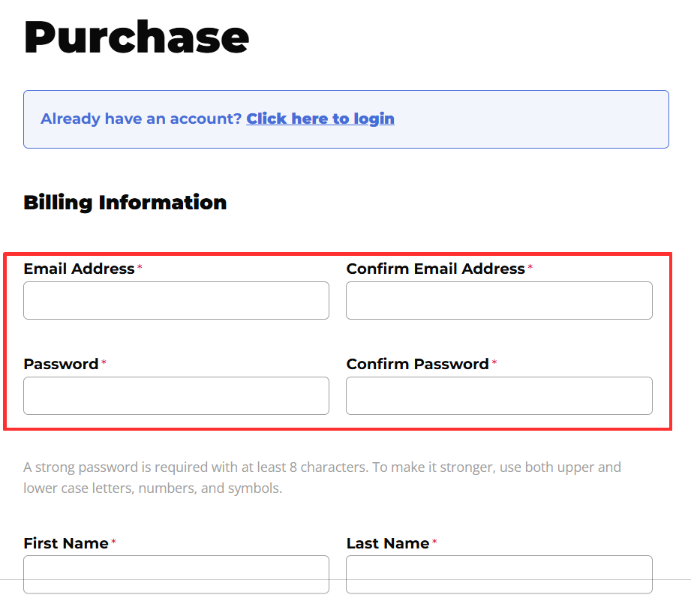Click the Billing Information section heading
The width and height of the screenshot is (691, 616).
tap(125, 202)
